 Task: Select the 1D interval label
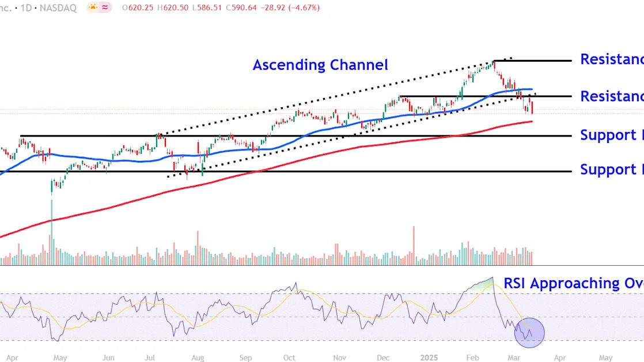point(26,8)
